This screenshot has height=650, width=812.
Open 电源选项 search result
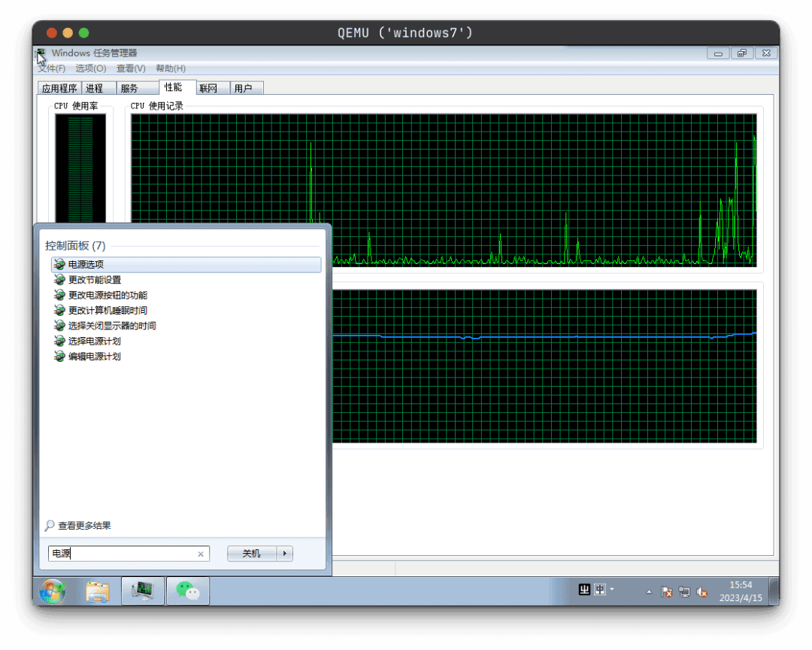click(x=186, y=264)
